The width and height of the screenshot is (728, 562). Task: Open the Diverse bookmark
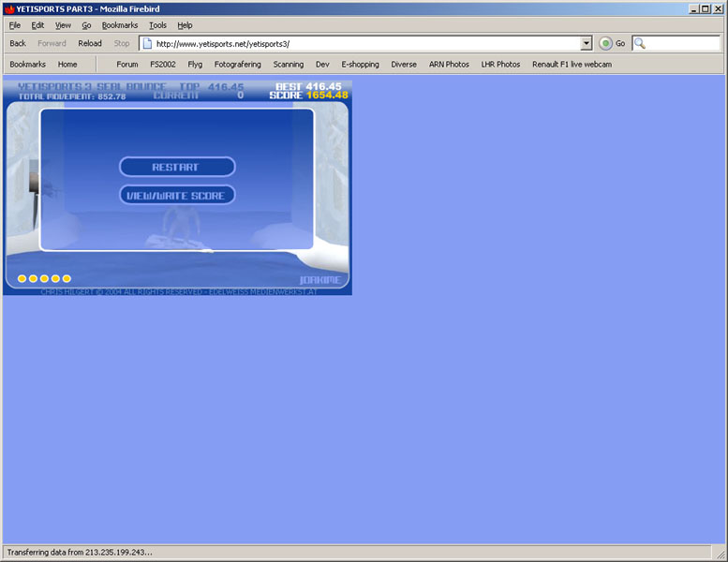404,64
